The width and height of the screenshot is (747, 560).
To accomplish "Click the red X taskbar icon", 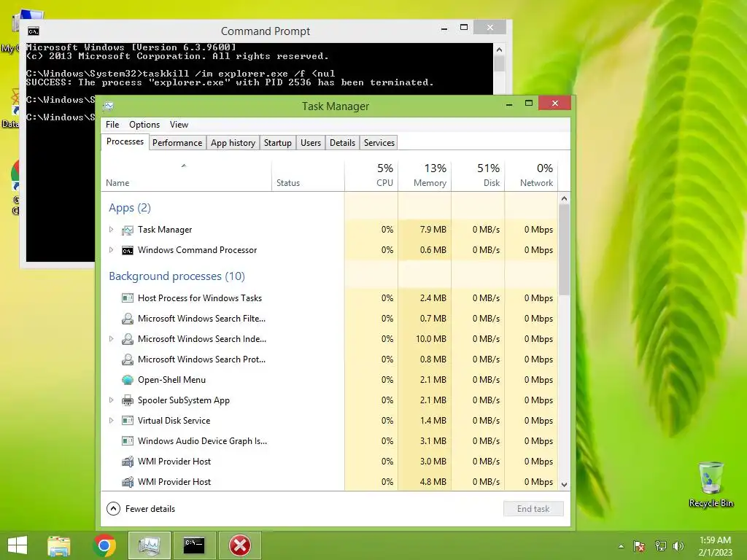I will click(239, 545).
